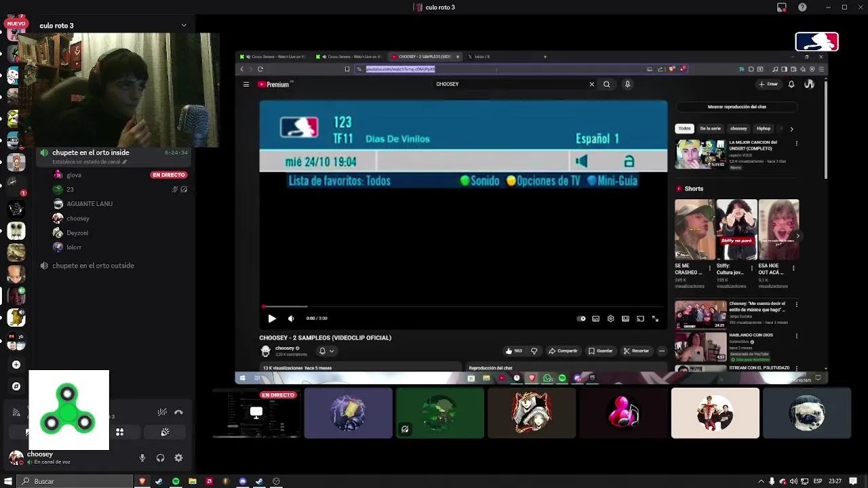The width and height of the screenshot is (868, 488).
Task: Click the cast to TV icon in player
Action: [x=640, y=319]
